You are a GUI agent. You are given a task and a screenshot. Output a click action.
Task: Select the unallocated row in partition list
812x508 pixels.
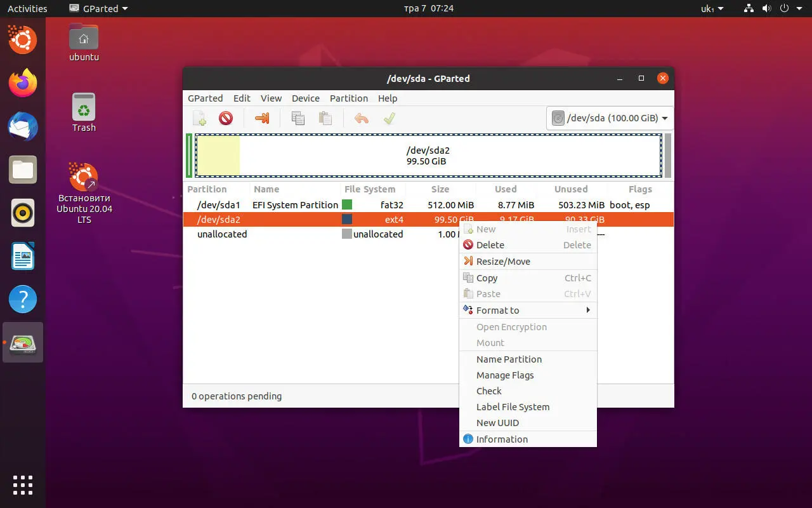(428, 234)
